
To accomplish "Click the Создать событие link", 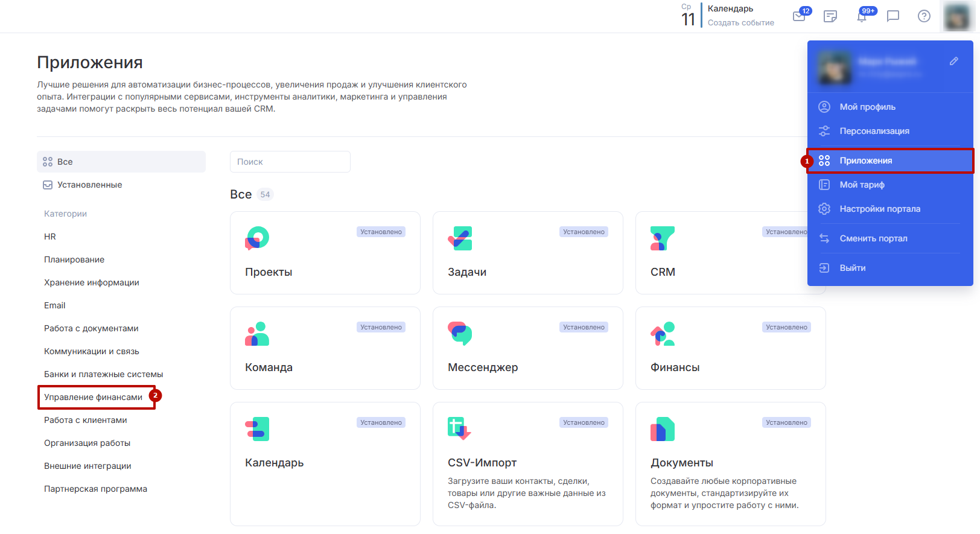I will coord(740,23).
